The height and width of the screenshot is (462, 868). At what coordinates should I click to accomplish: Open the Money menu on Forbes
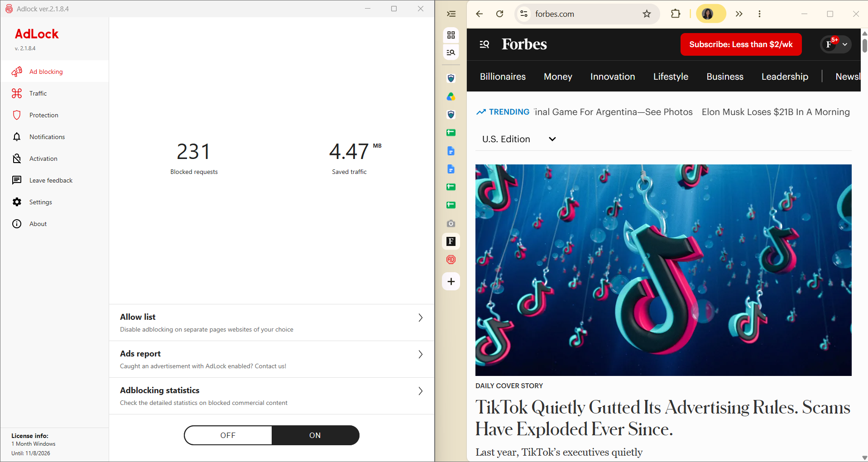click(558, 77)
